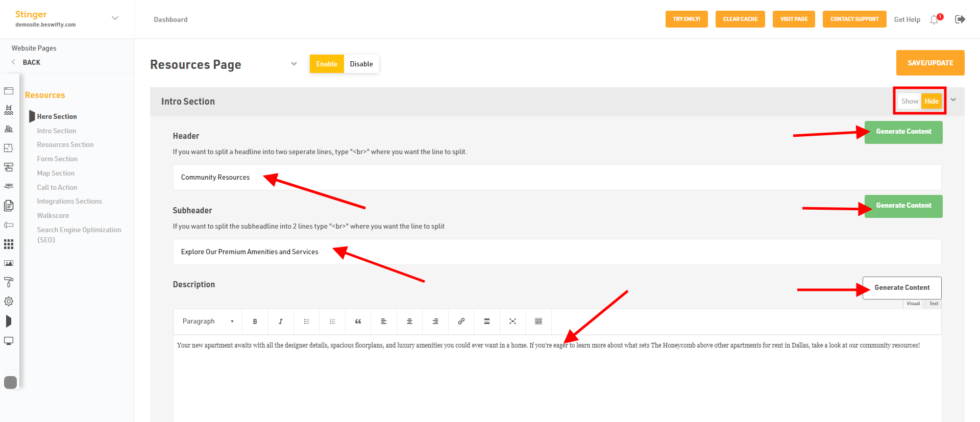
Task: Apply italic formatting in the editor
Action: point(280,321)
